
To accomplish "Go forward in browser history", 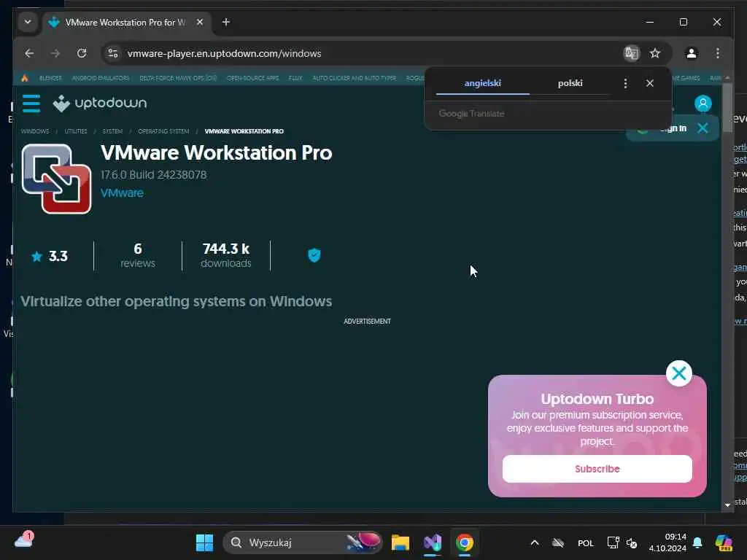I will pos(55,53).
